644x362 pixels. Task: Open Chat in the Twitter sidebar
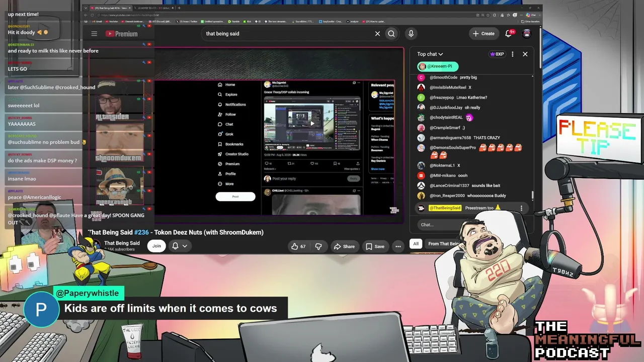tap(225, 124)
